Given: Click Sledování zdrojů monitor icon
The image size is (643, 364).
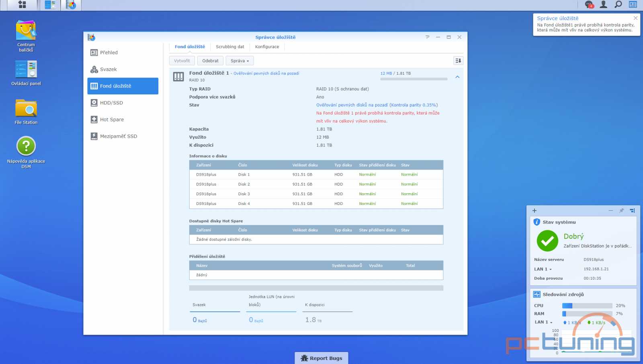Looking at the screenshot, I should click(537, 294).
